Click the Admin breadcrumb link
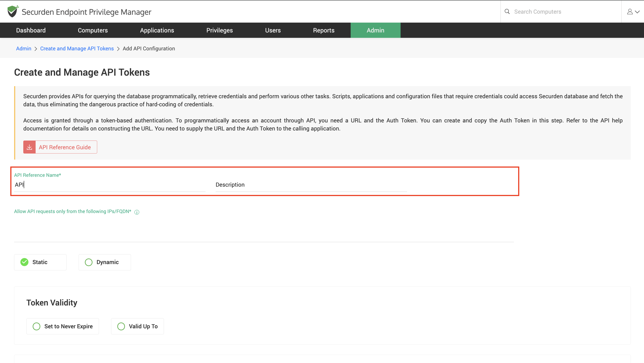Viewport: 644px width, 363px height. click(24, 49)
